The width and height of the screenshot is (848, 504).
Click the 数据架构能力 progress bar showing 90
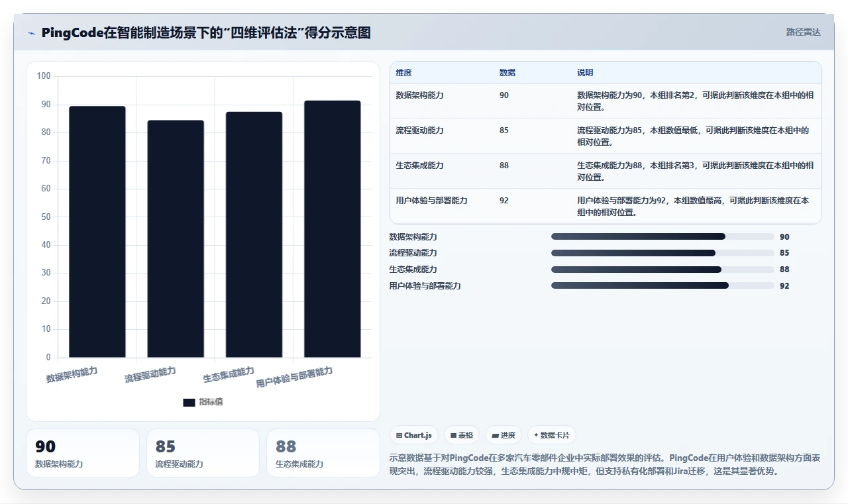coord(662,236)
